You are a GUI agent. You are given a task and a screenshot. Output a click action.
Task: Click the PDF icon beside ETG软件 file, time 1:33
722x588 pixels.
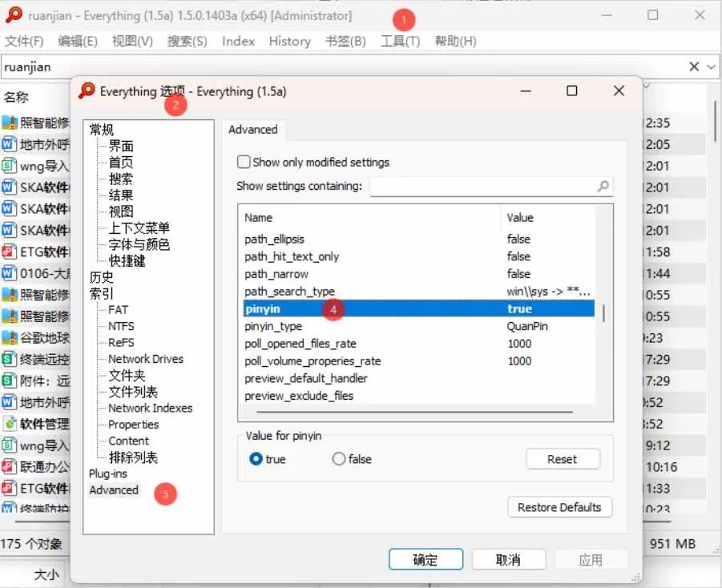point(8,489)
